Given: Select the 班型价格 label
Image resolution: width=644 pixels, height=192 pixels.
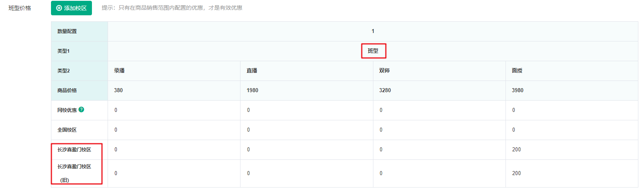Looking at the screenshot, I should pos(20,8).
